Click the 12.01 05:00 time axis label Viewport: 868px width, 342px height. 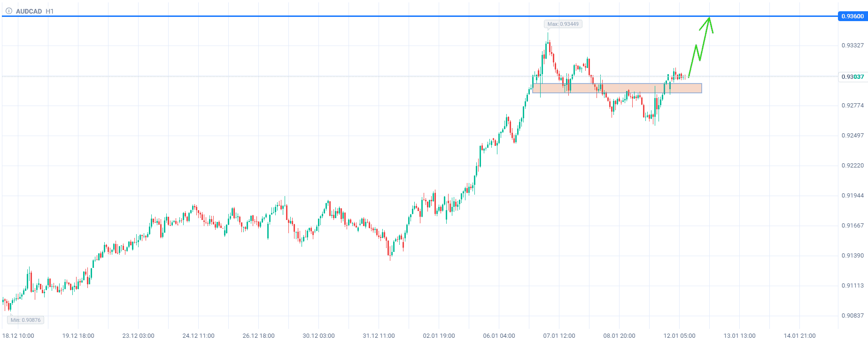click(679, 336)
